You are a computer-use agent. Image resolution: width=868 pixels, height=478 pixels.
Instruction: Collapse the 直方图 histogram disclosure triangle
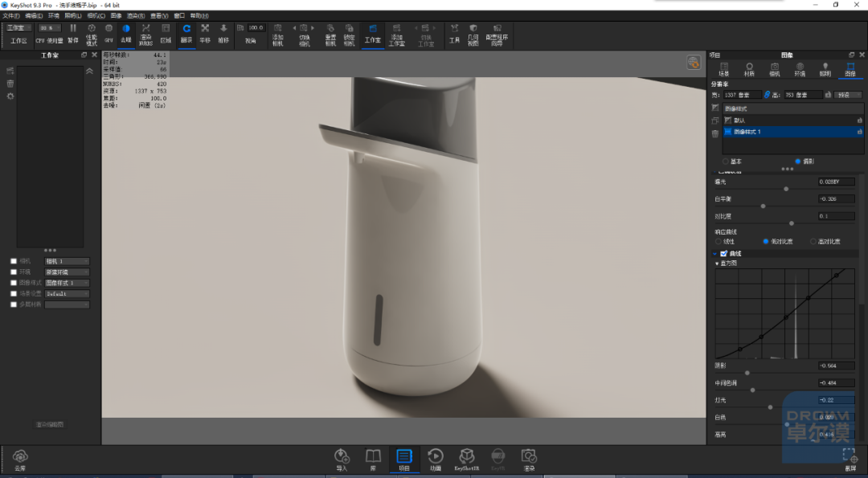click(718, 264)
